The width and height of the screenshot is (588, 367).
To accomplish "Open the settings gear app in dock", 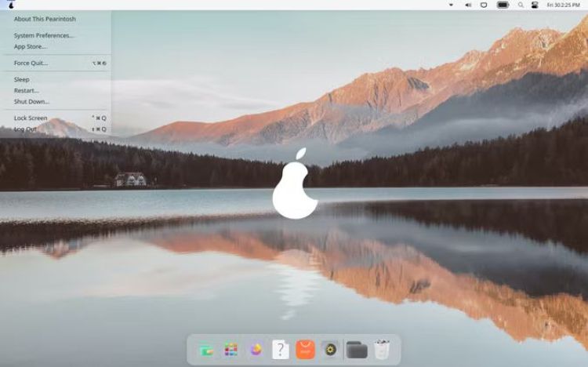I will (x=330, y=350).
